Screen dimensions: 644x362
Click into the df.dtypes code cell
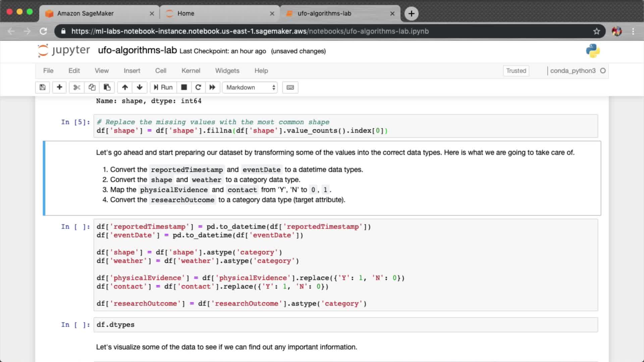pyautogui.click(x=345, y=325)
